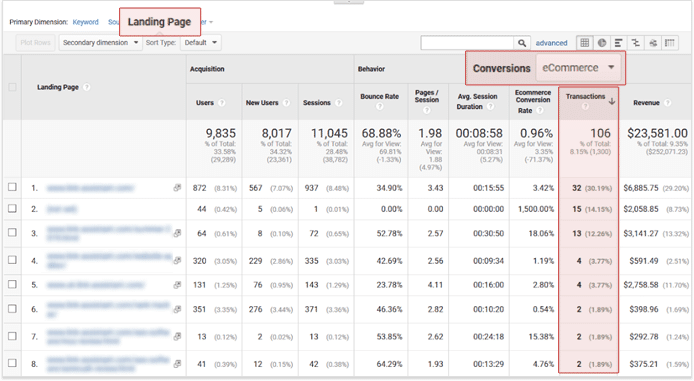Click inside the table search input field
Image resolution: width=694 pixels, height=381 pixels.
tap(467, 43)
